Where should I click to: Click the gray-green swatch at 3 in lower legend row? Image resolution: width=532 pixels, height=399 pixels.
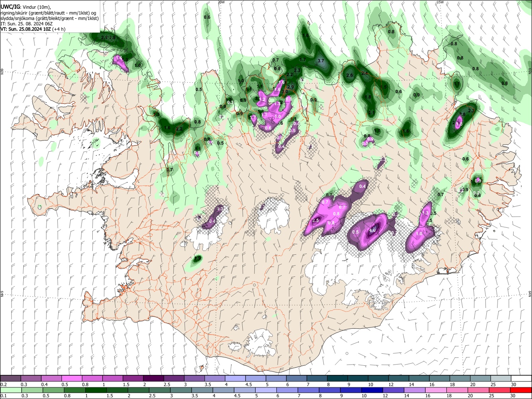point(180,390)
